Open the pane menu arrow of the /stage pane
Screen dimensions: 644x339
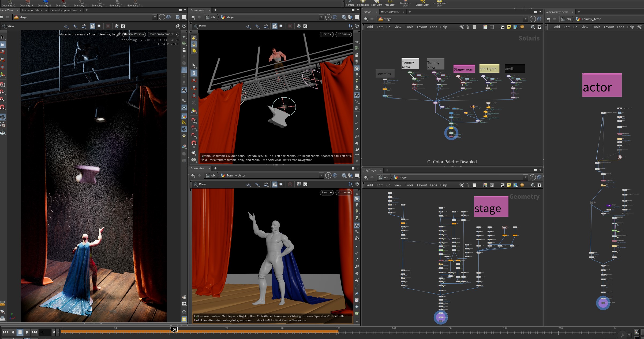(x=540, y=12)
